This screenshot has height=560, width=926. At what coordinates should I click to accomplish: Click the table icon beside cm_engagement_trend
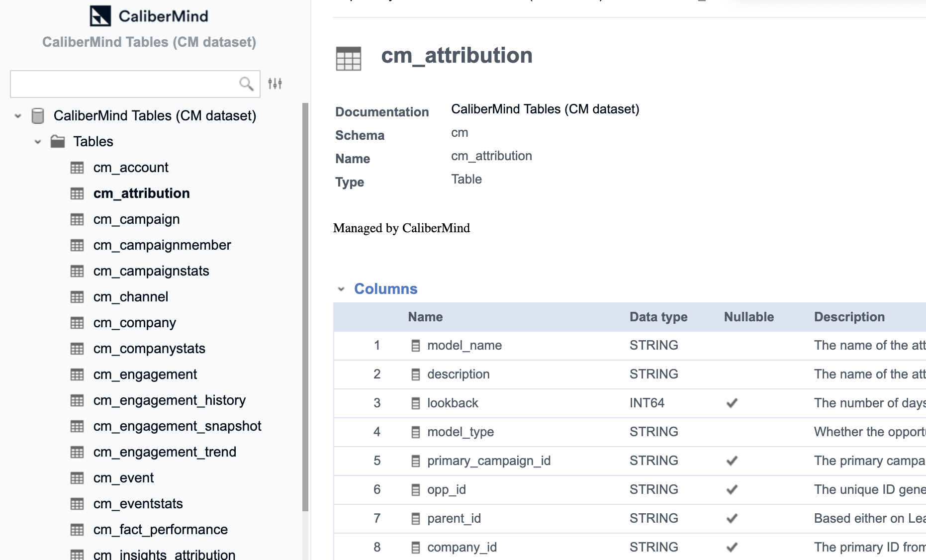point(77,452)
